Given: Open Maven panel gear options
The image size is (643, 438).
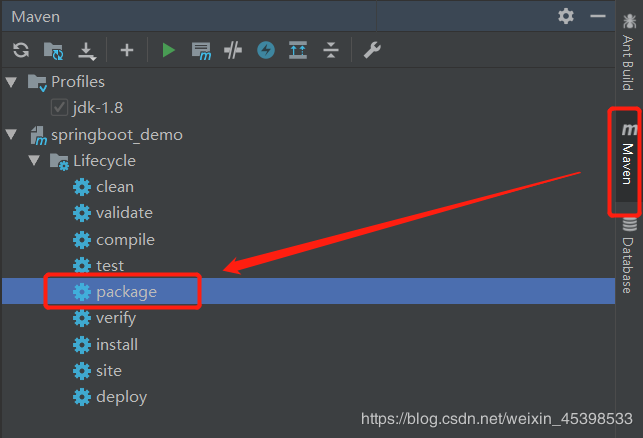Looking at the screenshot, I should (566, 16).
